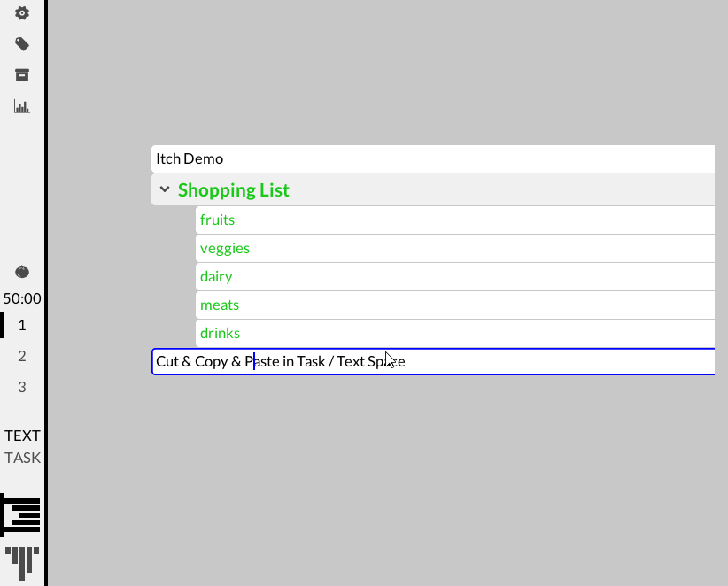728x586 pixels.
Task: Open the statistics bar chart icon
Action: (22, 106)
